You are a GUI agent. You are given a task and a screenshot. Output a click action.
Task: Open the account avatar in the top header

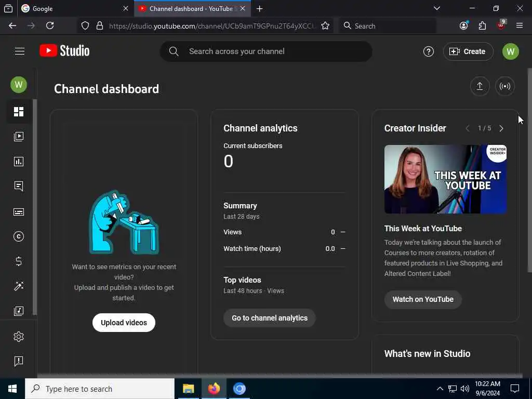point(510,51)
